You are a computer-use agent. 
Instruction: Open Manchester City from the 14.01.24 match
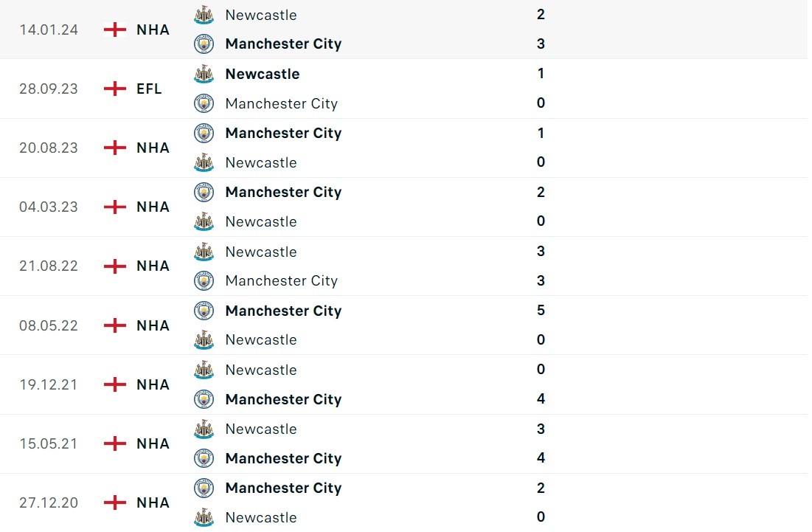point(283,44)
